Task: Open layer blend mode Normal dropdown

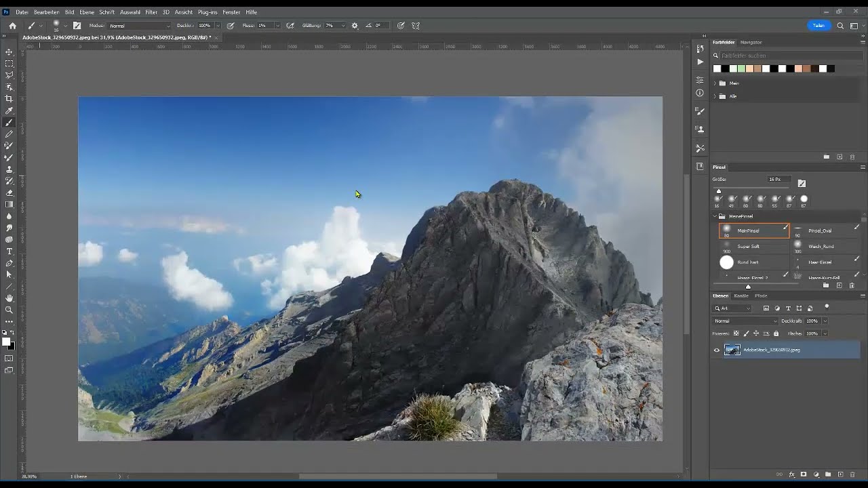Action: coord(745,321)
